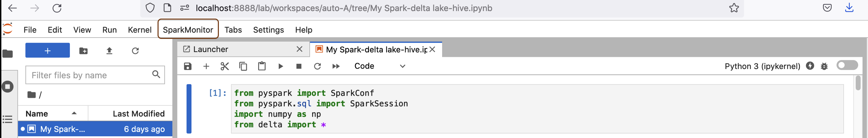
Task: Open the SparkMonitor menu
Action: coord(188,30)
